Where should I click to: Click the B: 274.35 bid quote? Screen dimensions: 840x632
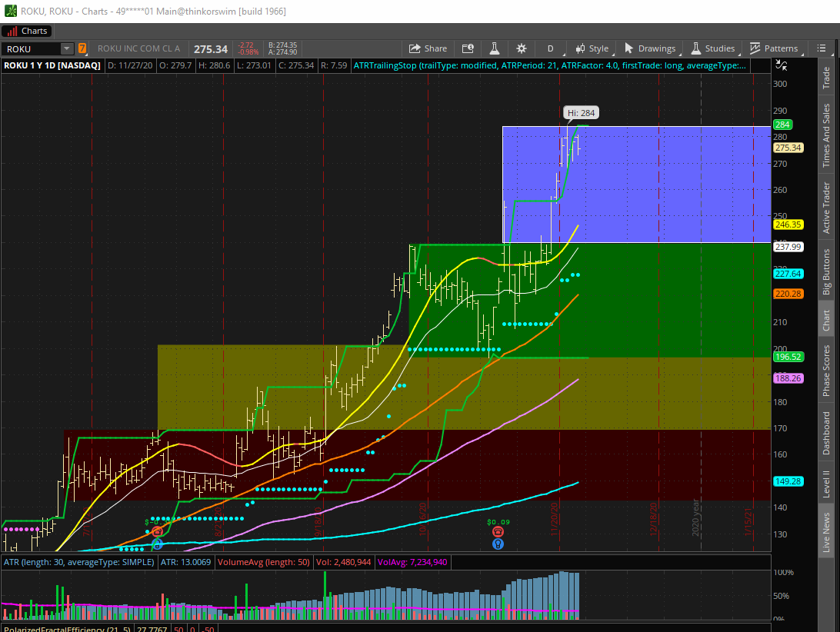coord(283,45)
